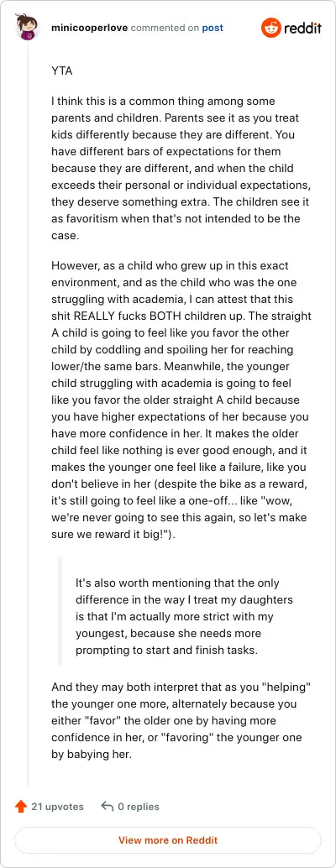This screenshot has width=336, height=868.
Task: Click the "reddit" wordmark text
Action: (302, 29)
